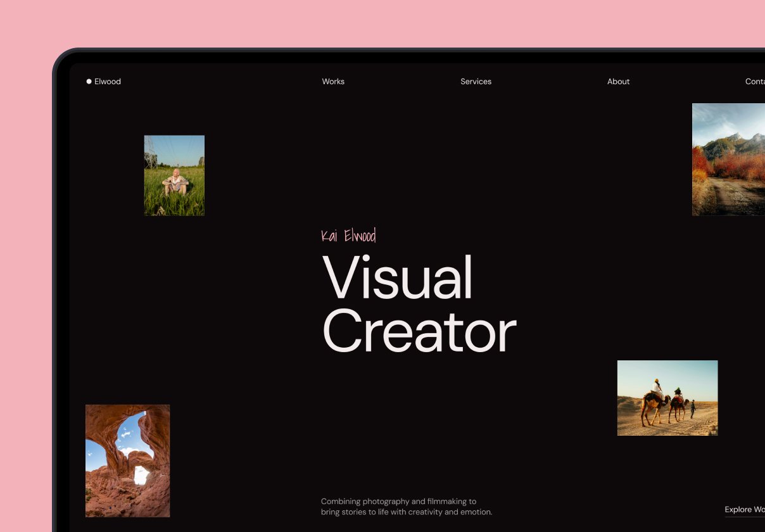Viewport: 765px width, 532px height.
Task: Click the bring stories to life tagline line
Action: pos(406,512)
